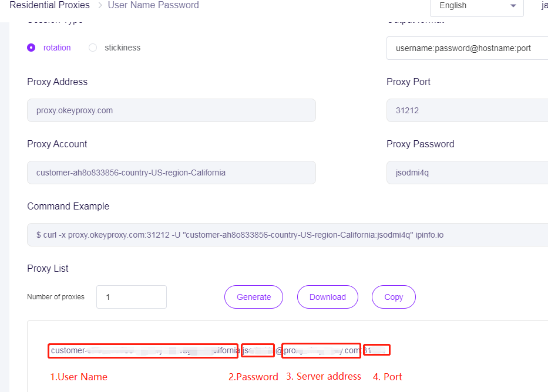Click the User Name Password breadcrumb
548x392 pixels.
(x=153, y=5)
